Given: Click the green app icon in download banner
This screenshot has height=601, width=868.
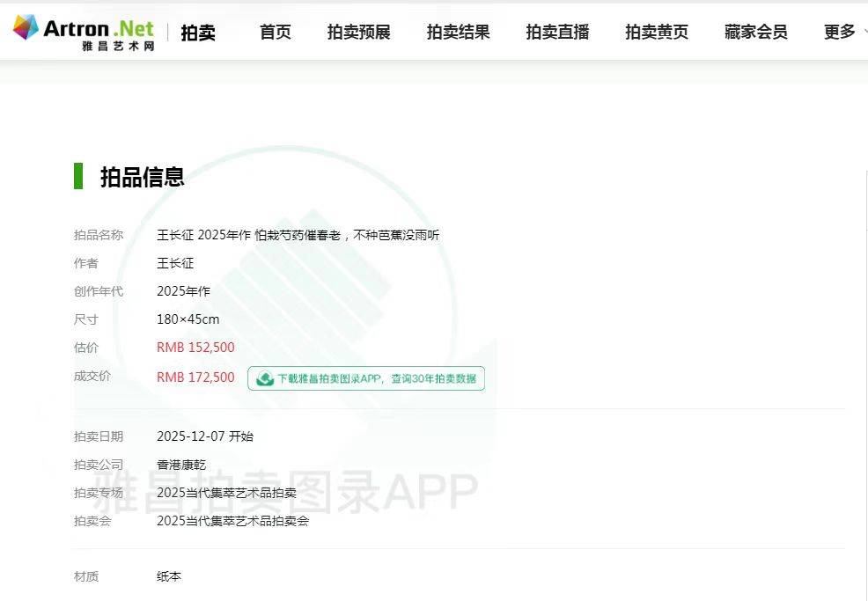Looking at the screenshot, I should 263,378.
